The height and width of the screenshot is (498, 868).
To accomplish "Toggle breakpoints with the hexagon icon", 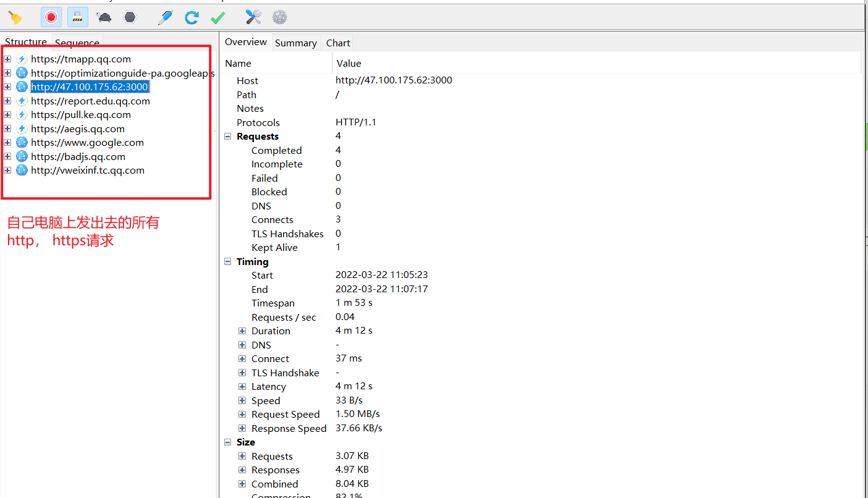I will [x=130, y=17].
